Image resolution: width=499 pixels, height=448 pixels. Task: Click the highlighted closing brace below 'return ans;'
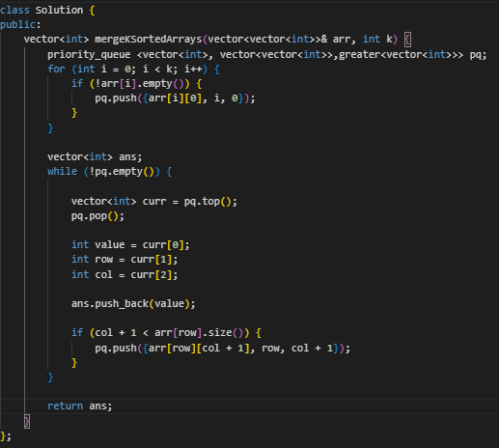coord(27,421)
